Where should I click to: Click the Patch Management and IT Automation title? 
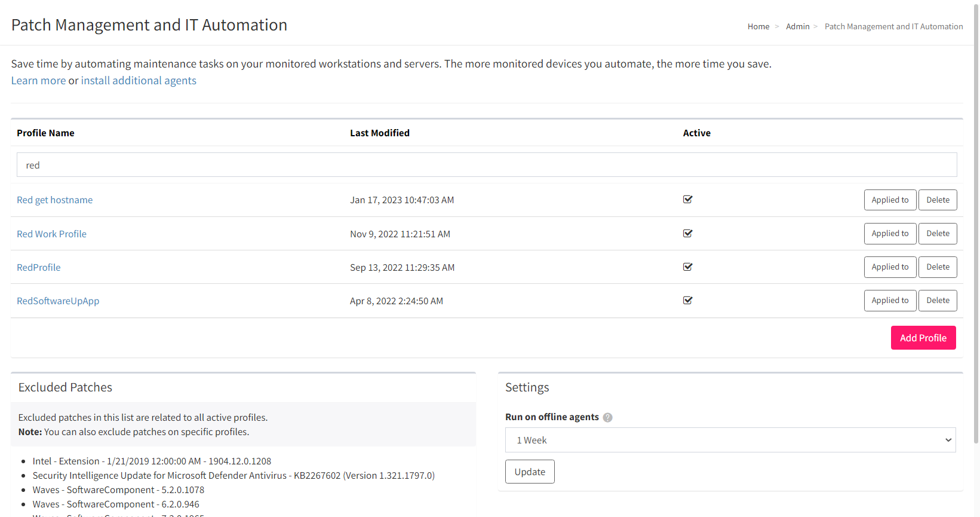[x=149, y=25]
